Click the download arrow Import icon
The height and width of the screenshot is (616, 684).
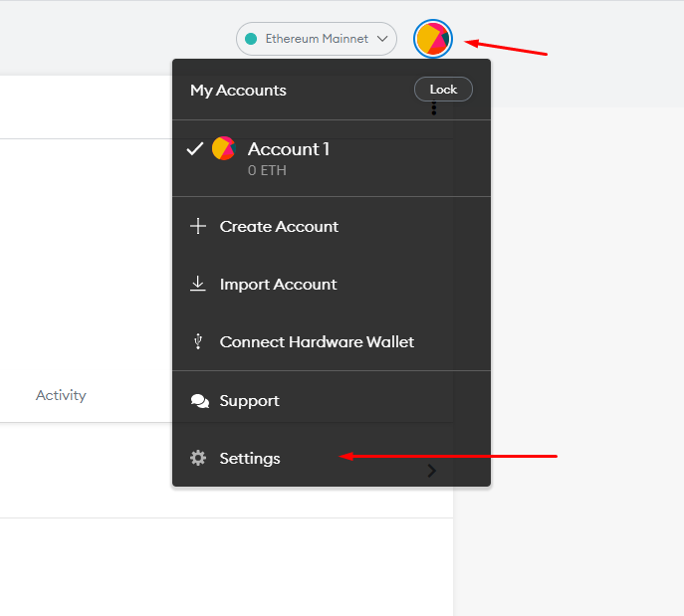tap(198, 284)
